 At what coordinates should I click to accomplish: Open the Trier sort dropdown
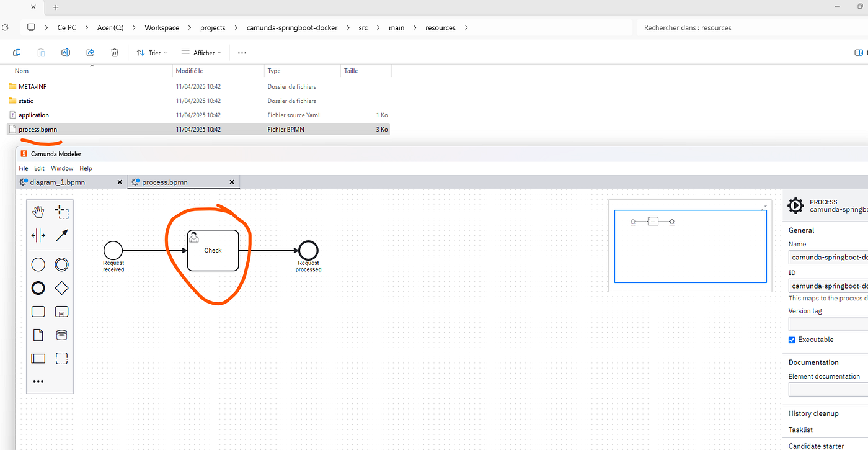pyautogui.click(x=152, y=53)
